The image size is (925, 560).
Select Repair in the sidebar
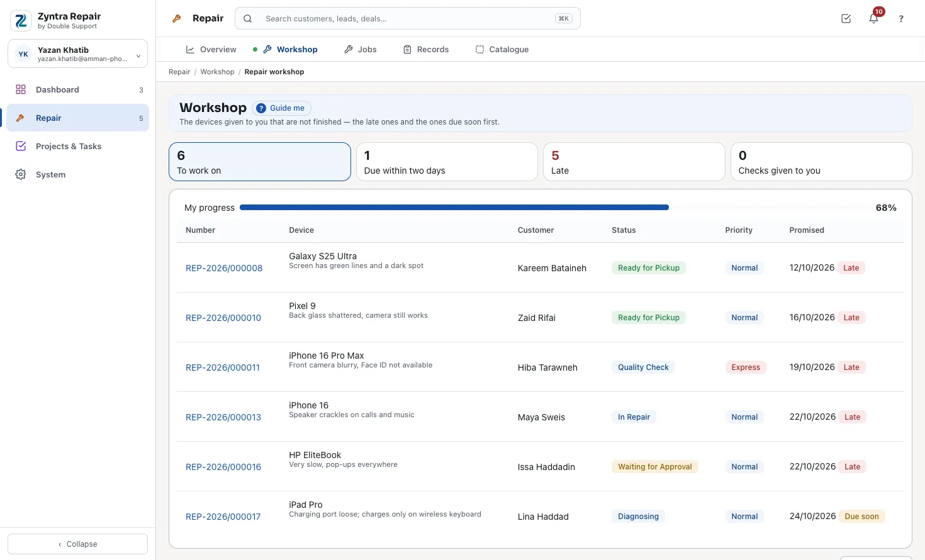[x=78, y=118]
